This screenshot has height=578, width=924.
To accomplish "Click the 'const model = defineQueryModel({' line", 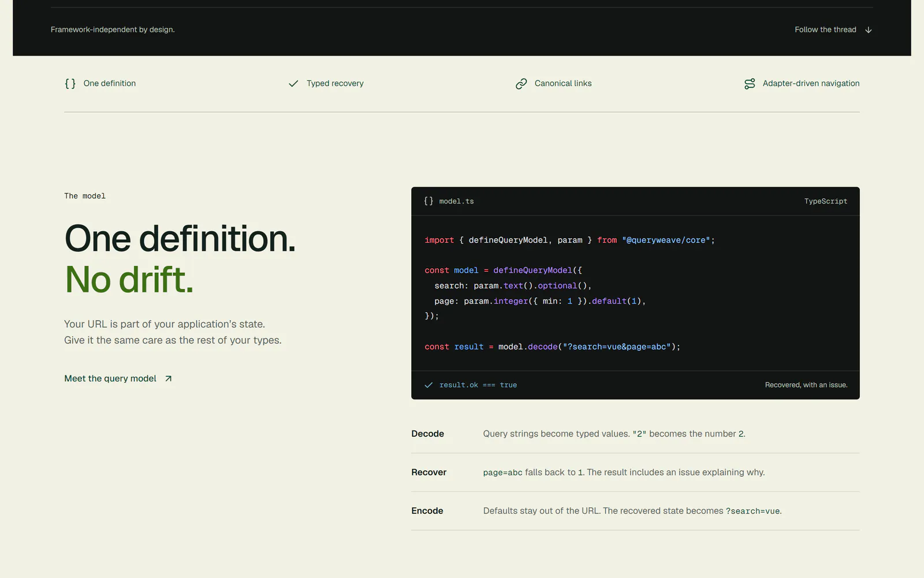I will 504,271.
